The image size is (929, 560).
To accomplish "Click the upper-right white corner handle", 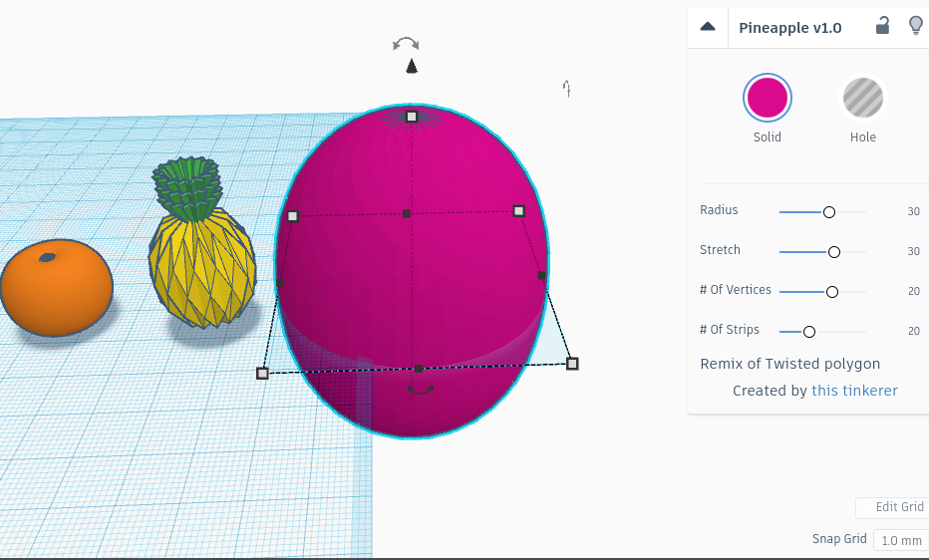I will coord(519,210).
